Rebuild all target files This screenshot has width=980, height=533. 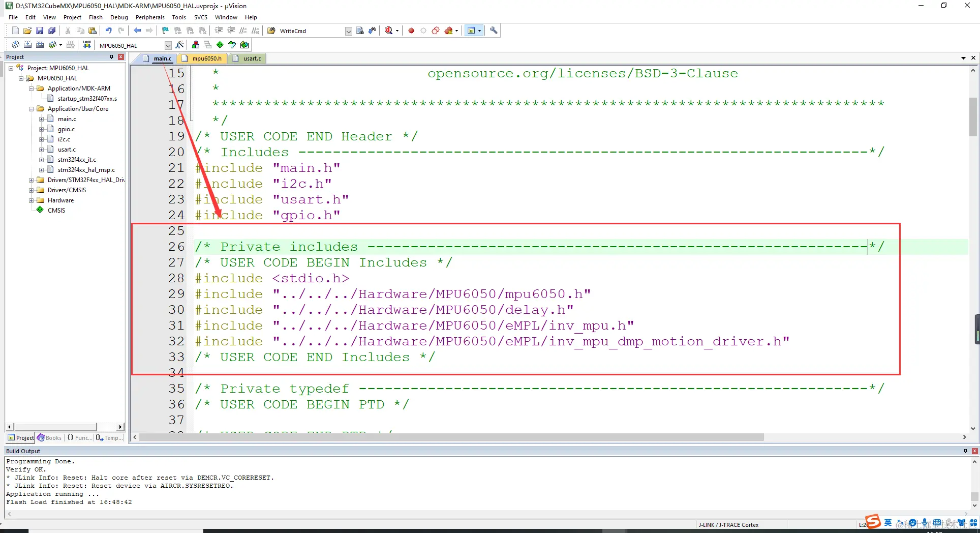pyautogui.click(x=40, y=45)
